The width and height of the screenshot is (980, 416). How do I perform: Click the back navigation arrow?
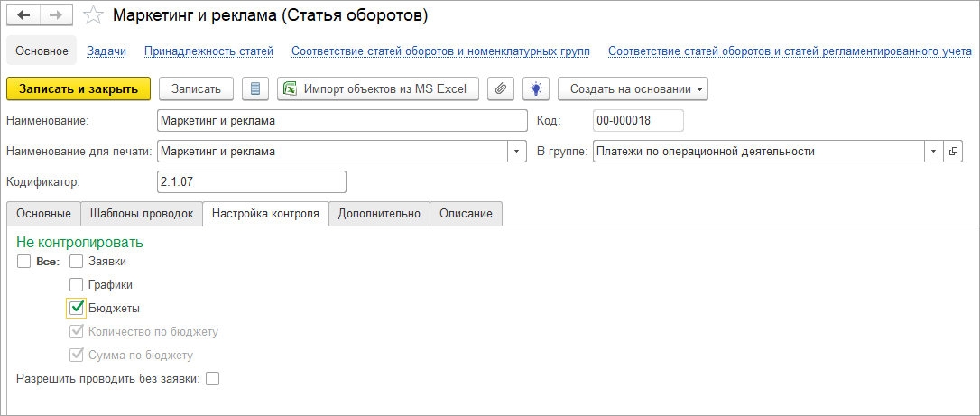tap(23, 15)
